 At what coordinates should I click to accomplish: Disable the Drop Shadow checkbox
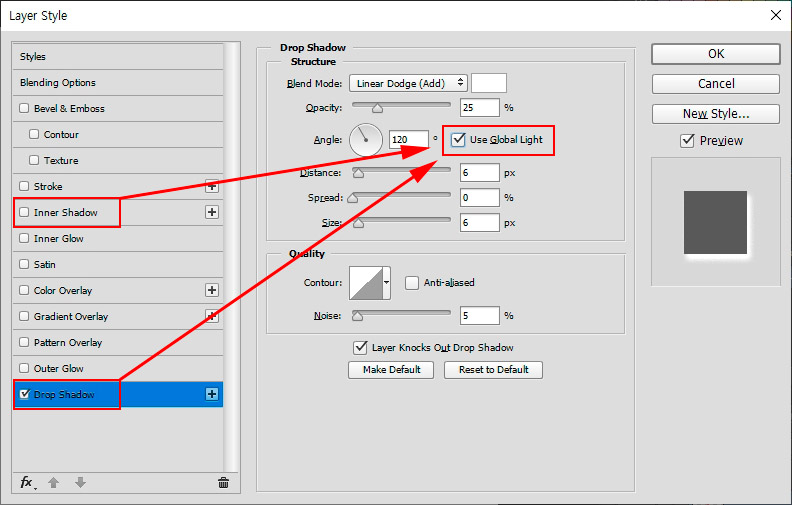click(x=24, y=394)
